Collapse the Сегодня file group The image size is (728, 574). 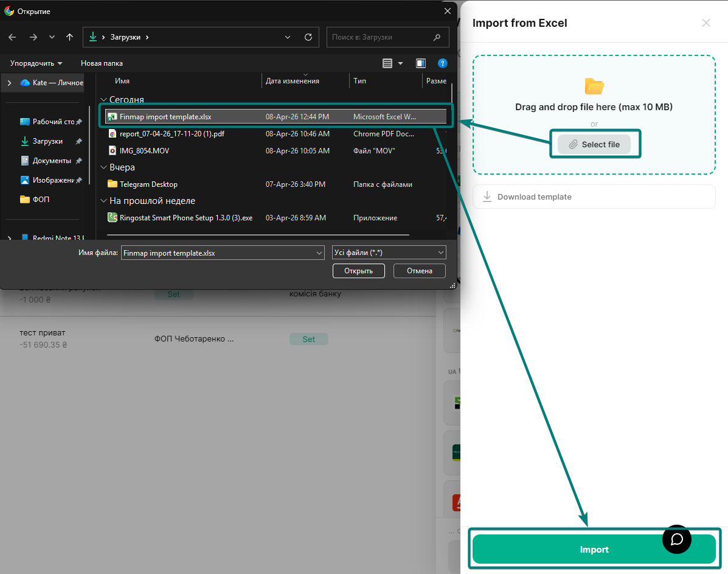[x=103, y=100]
